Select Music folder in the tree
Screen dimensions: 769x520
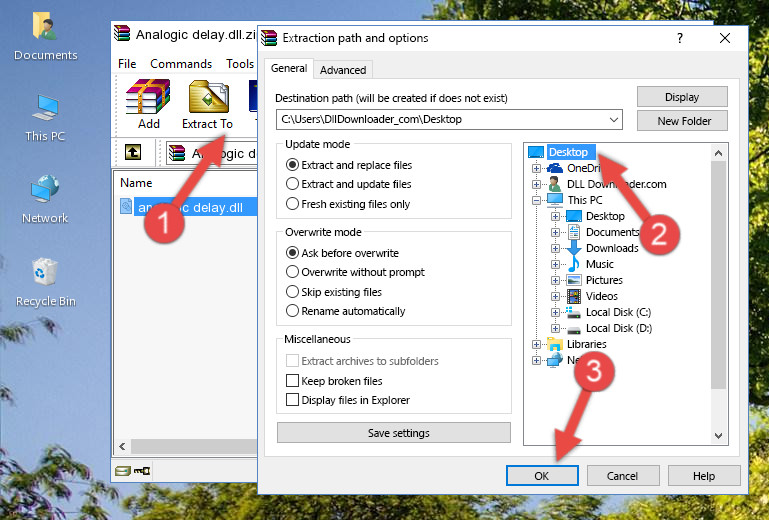(x=599, y=264)
